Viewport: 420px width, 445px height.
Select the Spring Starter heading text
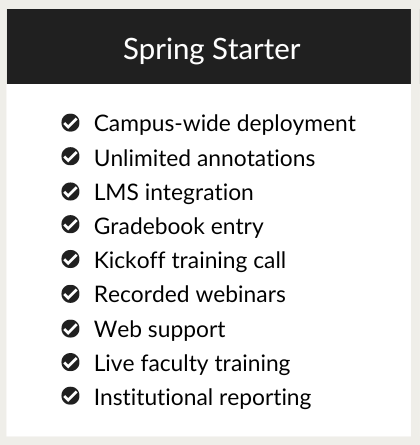[212, 49]
